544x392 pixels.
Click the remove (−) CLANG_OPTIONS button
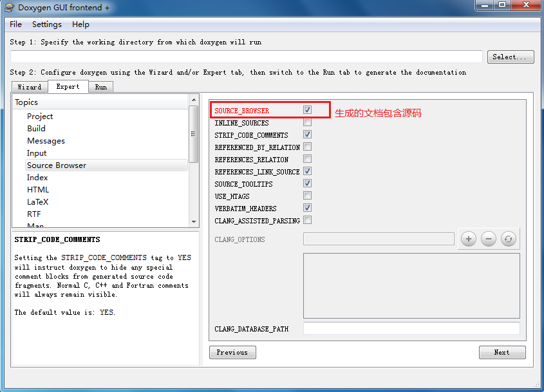tap(489, 239)
